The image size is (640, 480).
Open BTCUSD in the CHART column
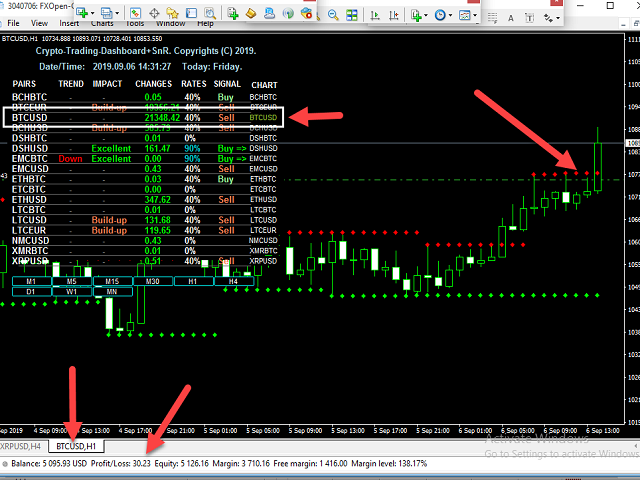(x=263, y=118)
